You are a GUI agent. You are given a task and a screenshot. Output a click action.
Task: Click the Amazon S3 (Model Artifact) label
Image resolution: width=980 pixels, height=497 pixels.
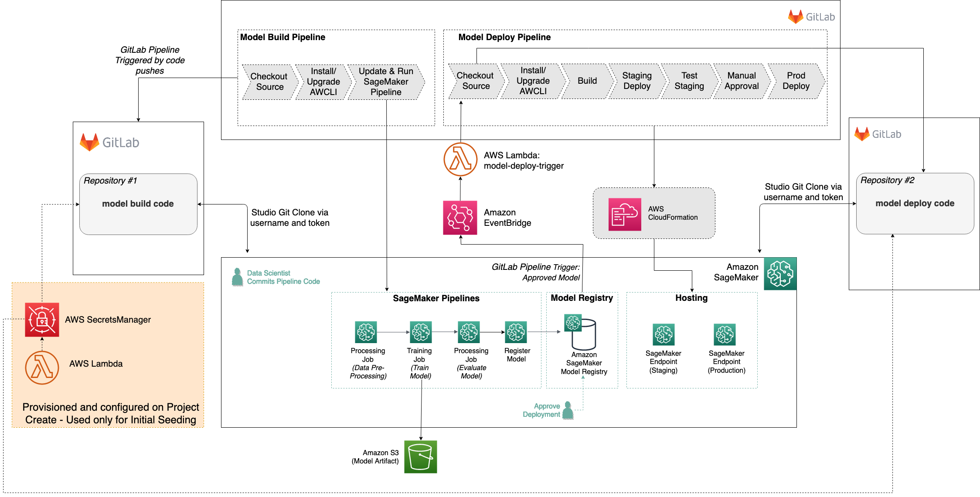click(375, 457)
